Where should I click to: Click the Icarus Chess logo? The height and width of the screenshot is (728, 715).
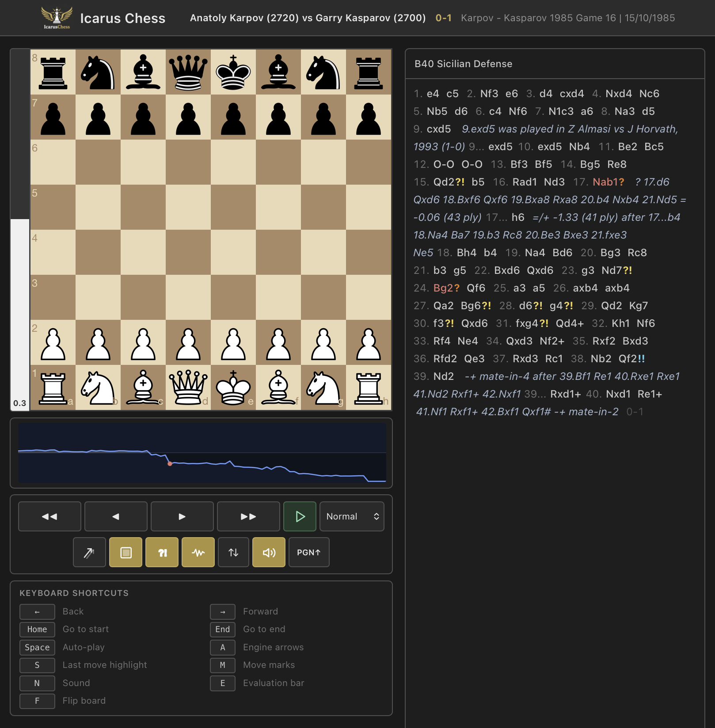tap(57, 18)
